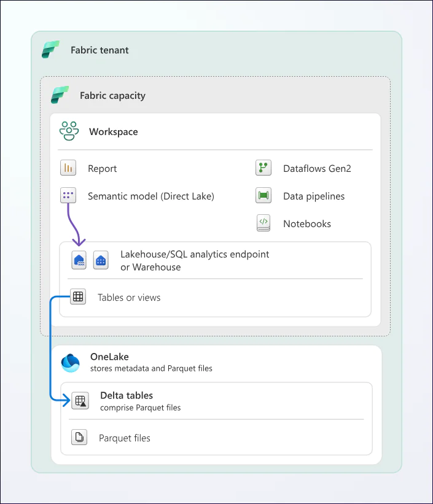Select the Semantic model purple dots icon

tap(68, 196)
